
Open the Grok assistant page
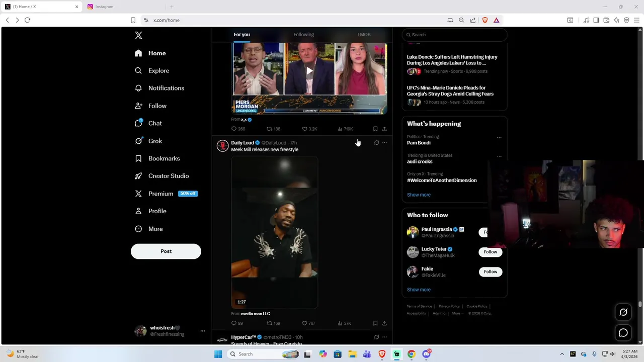point(148,141)
